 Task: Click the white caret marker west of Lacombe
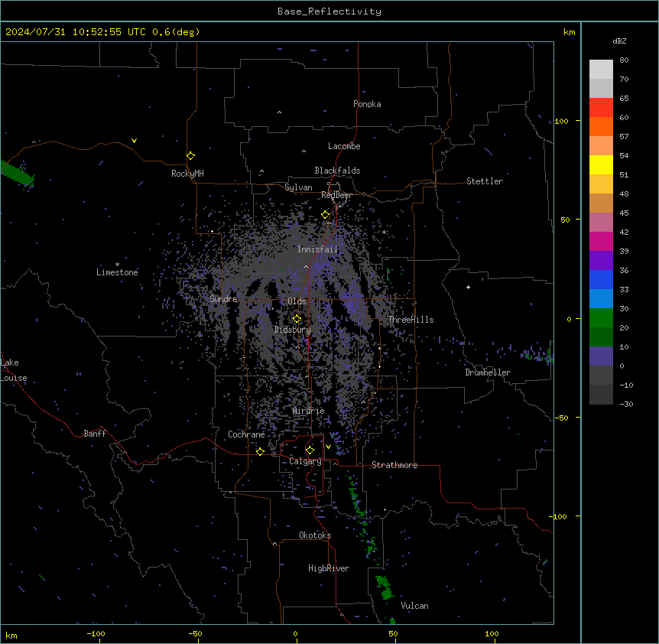(x=304, y=151)
